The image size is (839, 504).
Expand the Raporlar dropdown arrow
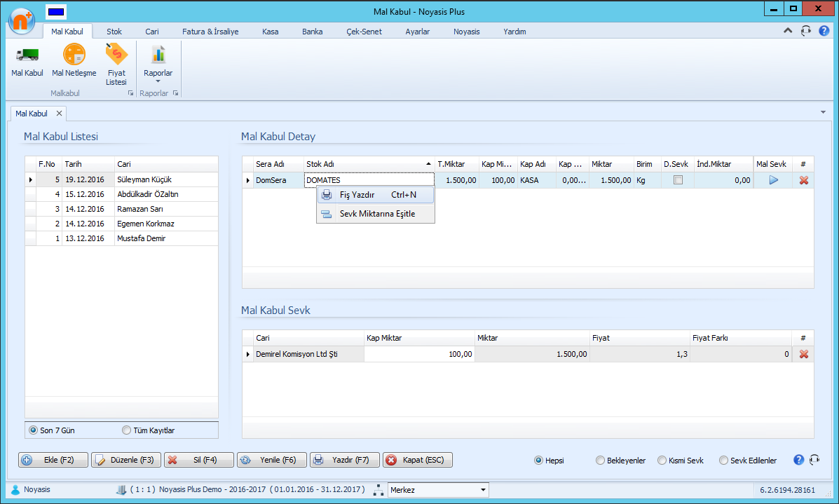(158, 81)
